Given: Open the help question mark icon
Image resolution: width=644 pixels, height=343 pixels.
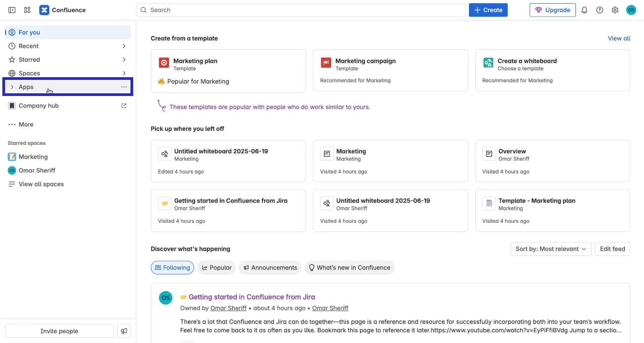Looking at the screenshot, I should pyautogui.click(x=600, y=10).
